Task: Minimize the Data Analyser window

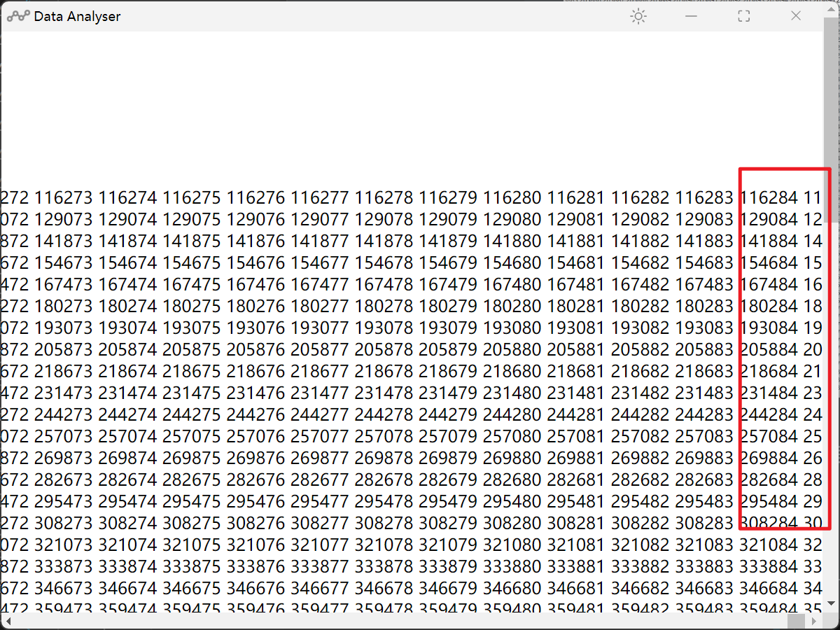Action: (x=691, y=17)
